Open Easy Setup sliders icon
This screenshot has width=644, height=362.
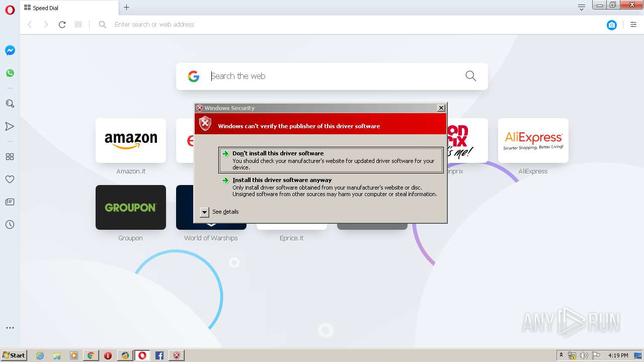point(633,25)
